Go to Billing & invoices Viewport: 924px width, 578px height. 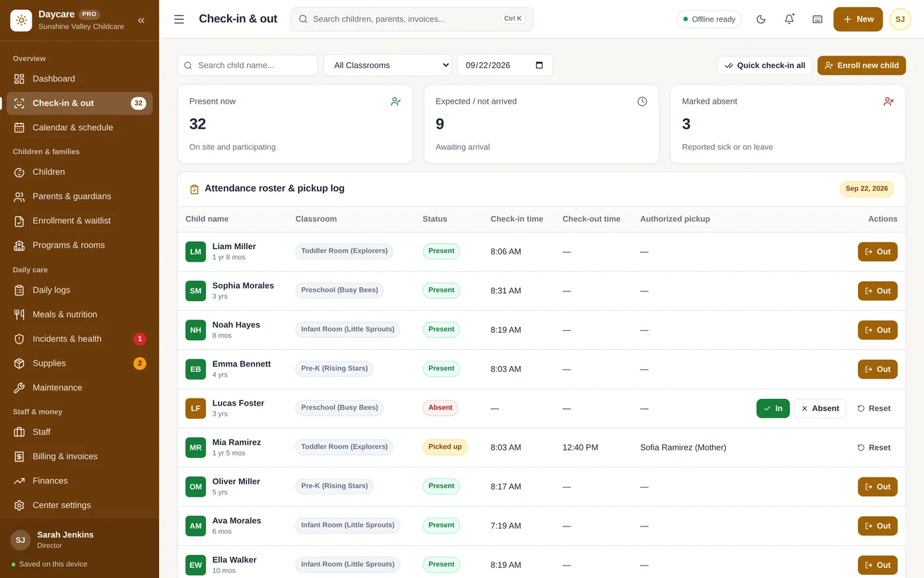pos(79,456)
